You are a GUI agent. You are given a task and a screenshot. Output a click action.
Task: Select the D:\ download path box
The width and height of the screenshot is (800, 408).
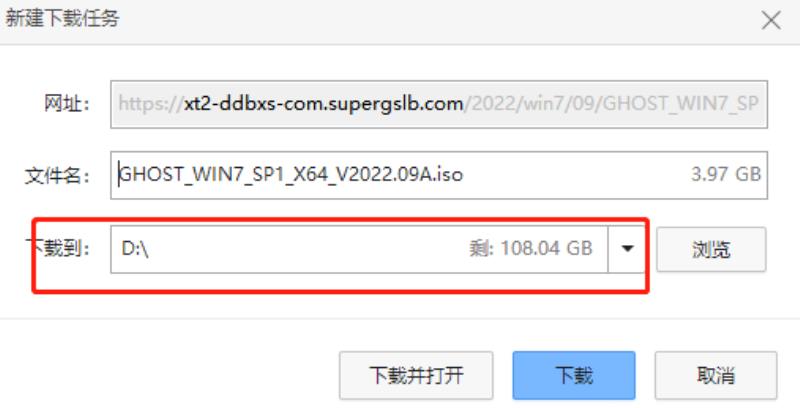point(359,249)
